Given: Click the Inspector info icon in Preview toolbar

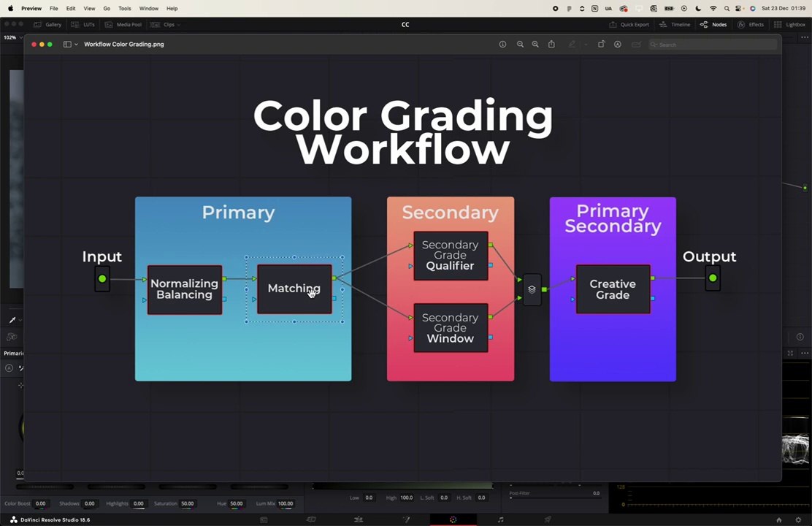Looking at the screenshot, I should 502,45.
